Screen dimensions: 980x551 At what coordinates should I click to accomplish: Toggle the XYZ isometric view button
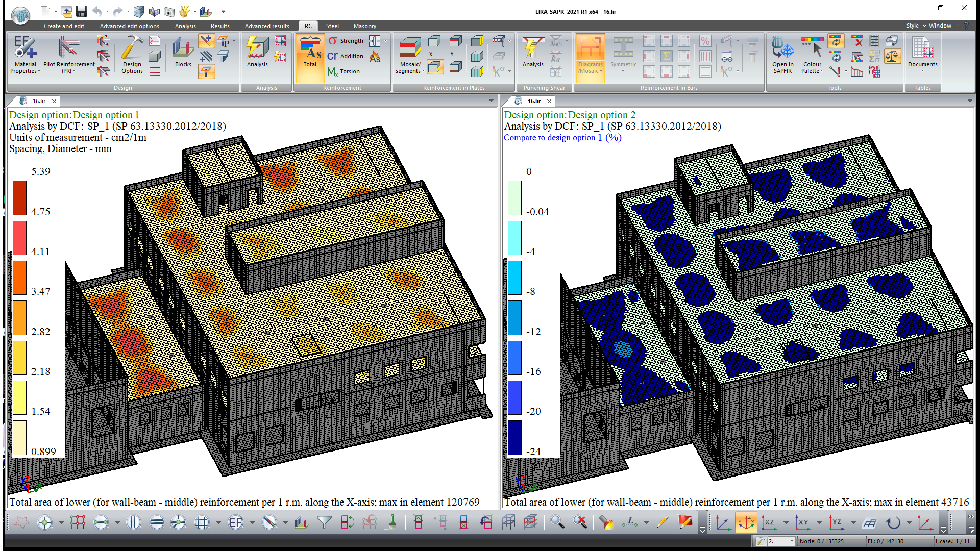coord(746,522)
